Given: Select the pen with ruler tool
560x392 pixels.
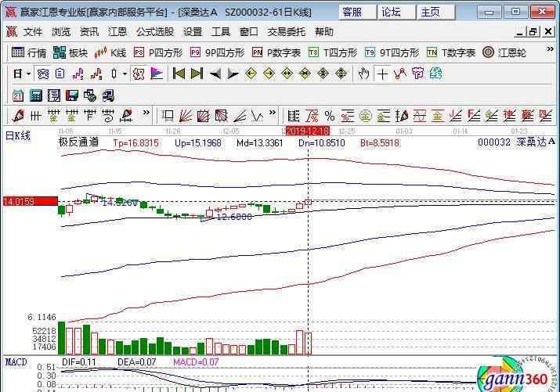Looking at the screenshot, I should [127, 116].
